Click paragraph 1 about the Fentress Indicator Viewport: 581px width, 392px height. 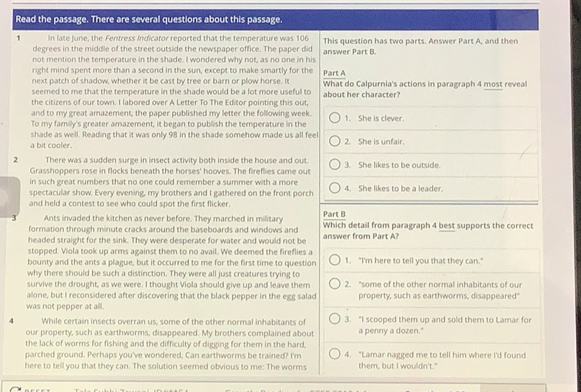[174, 92]
